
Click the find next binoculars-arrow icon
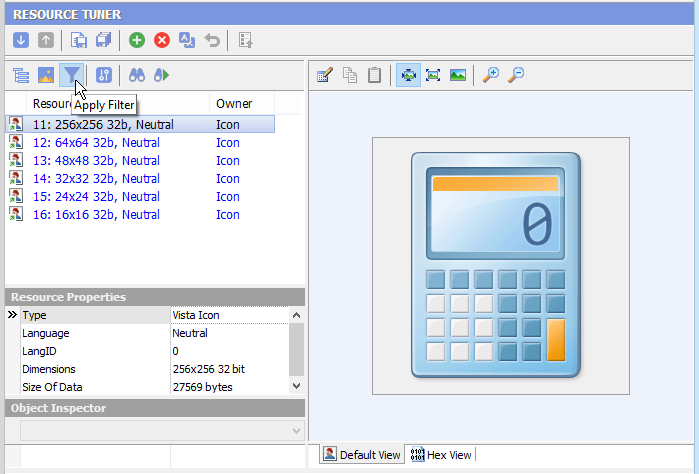161,75
